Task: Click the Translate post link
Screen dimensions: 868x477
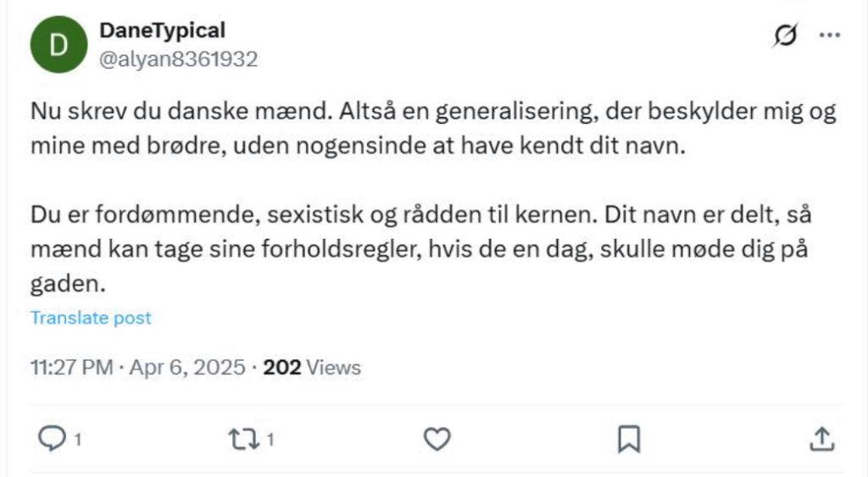Action: click(x=91, y=318)
